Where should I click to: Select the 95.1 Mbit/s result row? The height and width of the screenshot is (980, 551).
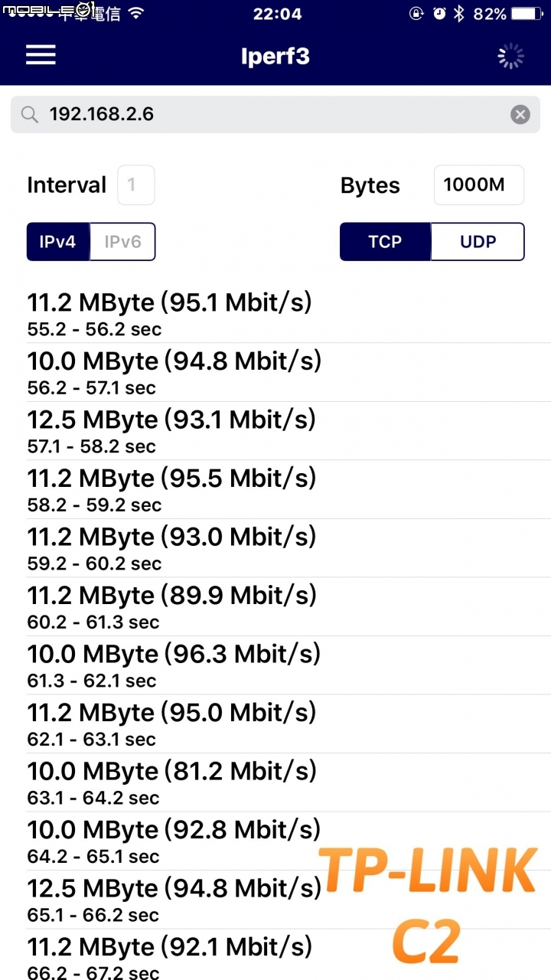[x=275, y=314]
